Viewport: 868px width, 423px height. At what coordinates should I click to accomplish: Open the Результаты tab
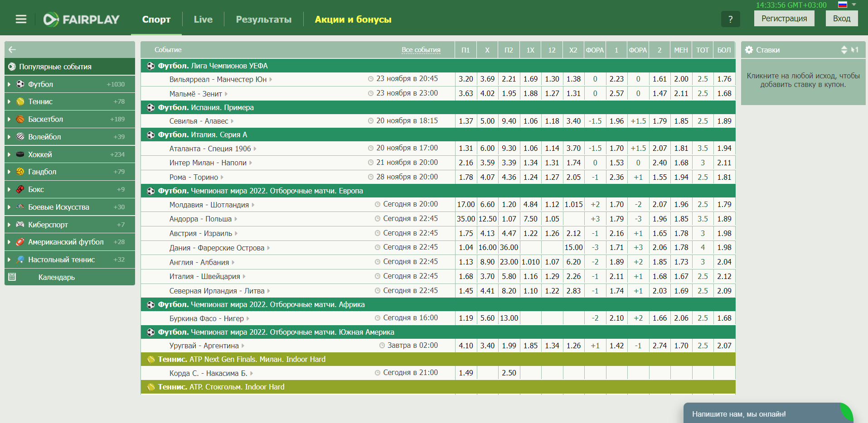tap(264, 19)
